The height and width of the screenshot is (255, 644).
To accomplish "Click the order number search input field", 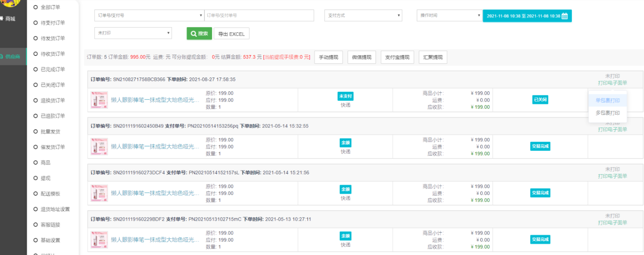I will 259,16.
